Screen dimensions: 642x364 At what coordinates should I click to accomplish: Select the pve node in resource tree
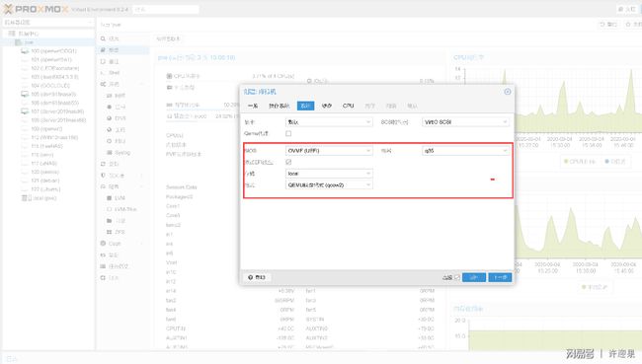pos(25,42)
